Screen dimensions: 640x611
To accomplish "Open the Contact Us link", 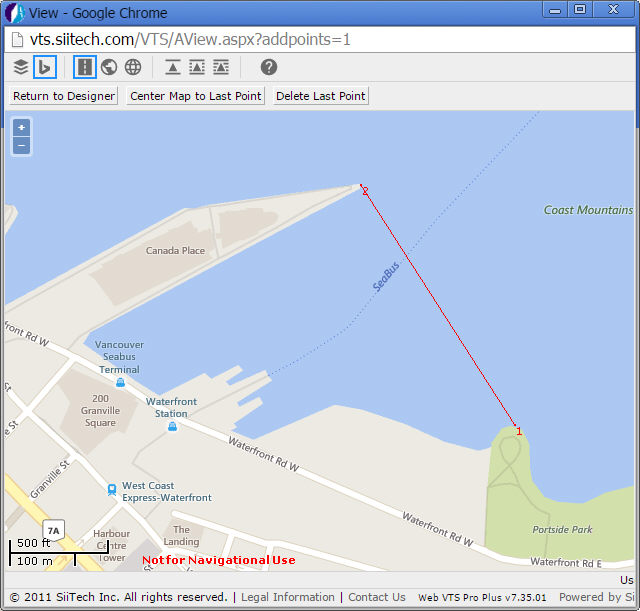I will [x=377, y=597].
